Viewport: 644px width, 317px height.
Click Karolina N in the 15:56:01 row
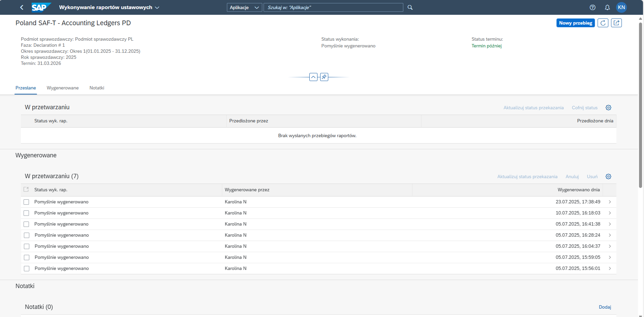click(236, 268)
